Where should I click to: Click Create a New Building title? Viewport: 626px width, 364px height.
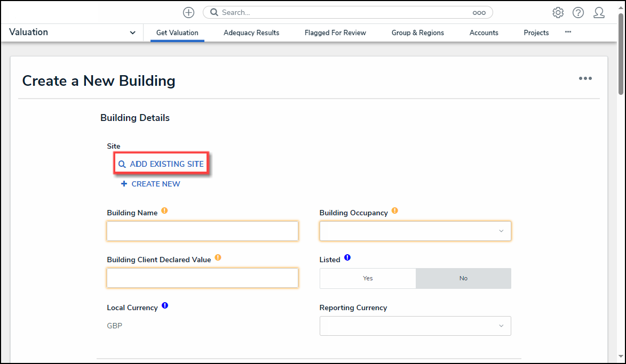[x=99, y=81]
